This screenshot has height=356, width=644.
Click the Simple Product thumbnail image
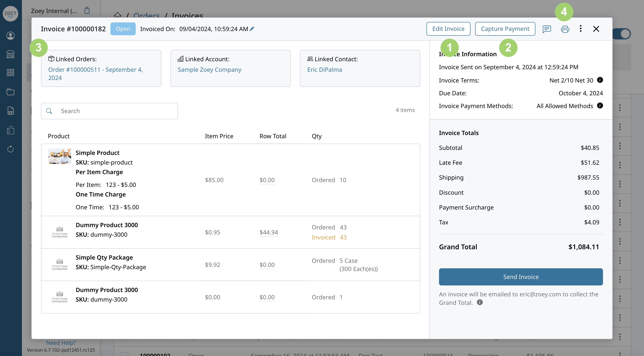[60, 156]
